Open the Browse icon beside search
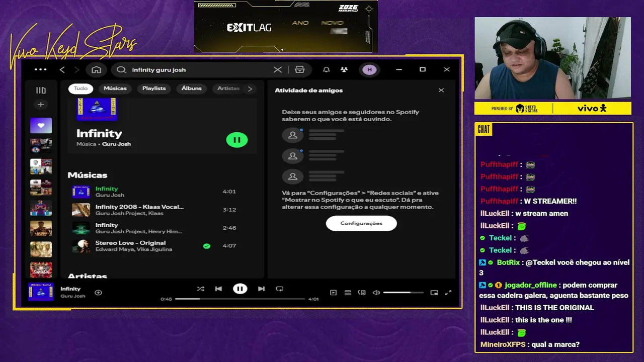 pos(300,70)
